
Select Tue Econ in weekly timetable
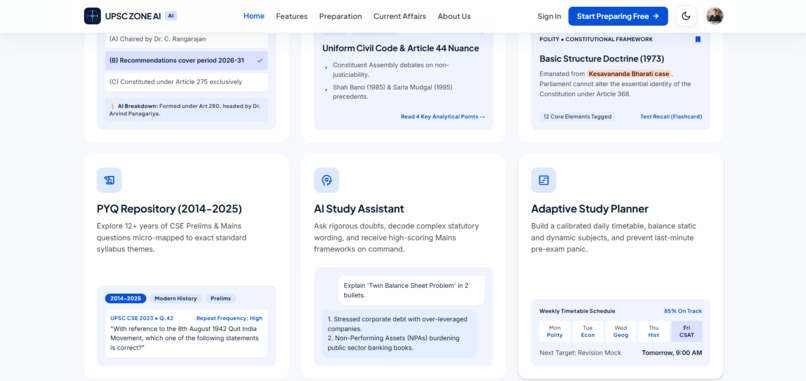point(588,332)
